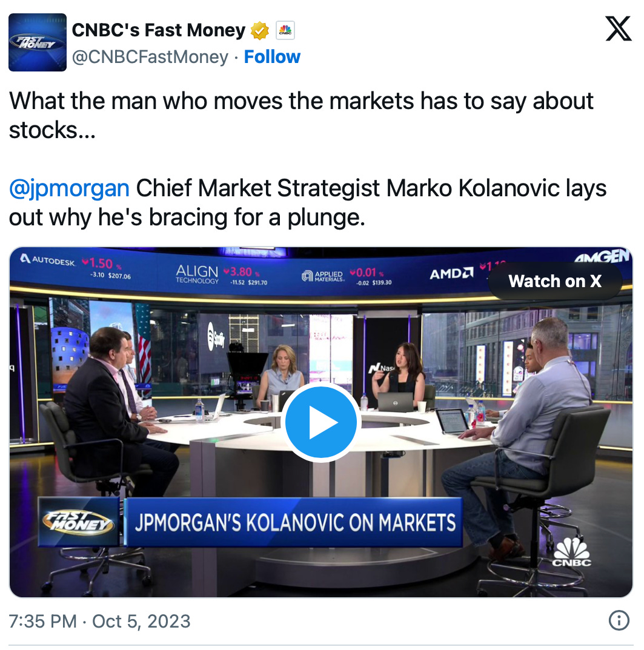Open the @CNBCFastMoney handle

150,57
